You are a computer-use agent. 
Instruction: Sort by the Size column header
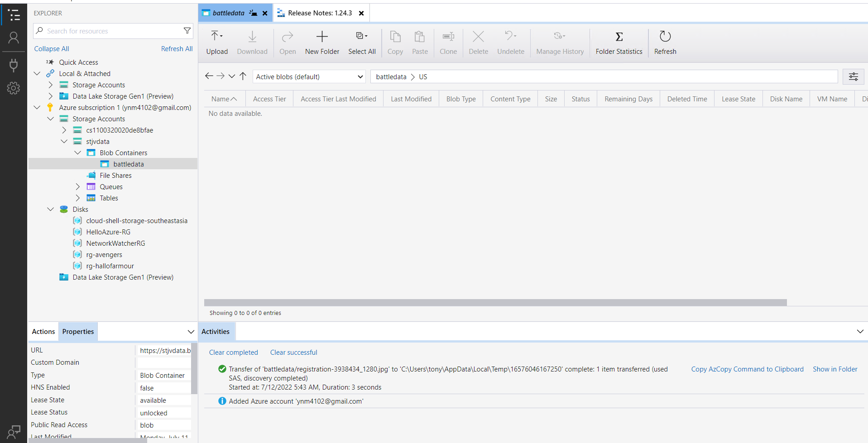coord(551,99)
